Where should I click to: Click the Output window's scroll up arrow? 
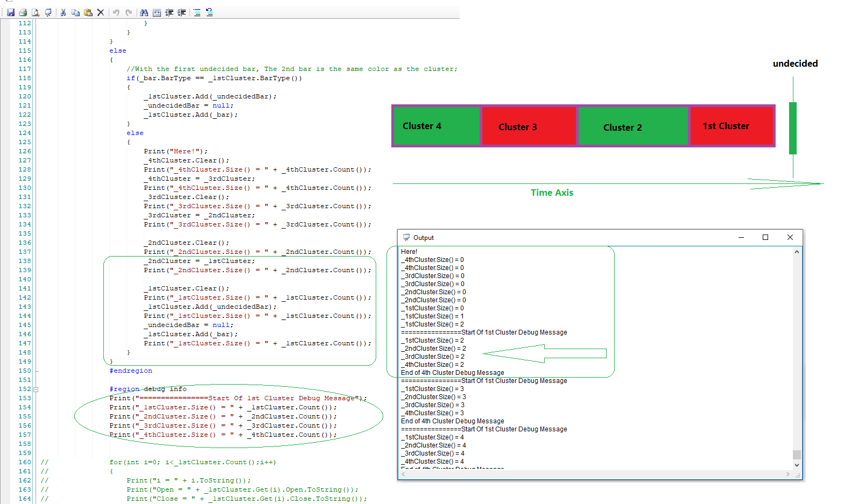(797, 252)
